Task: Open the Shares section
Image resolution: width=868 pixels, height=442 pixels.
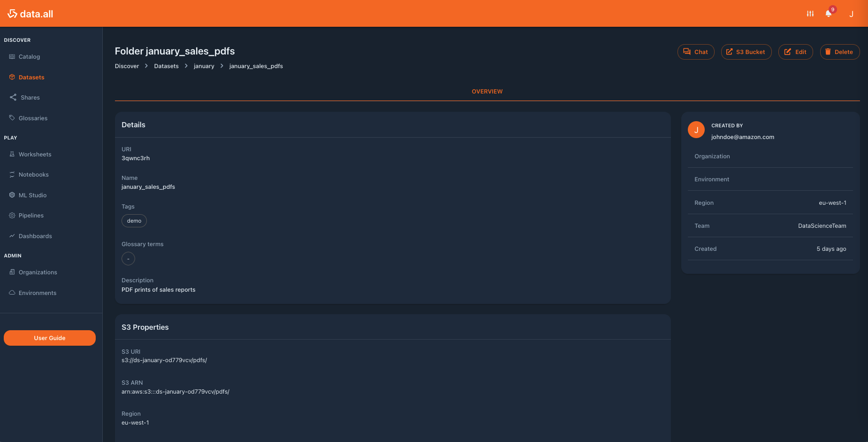Action: coord(30,97)
